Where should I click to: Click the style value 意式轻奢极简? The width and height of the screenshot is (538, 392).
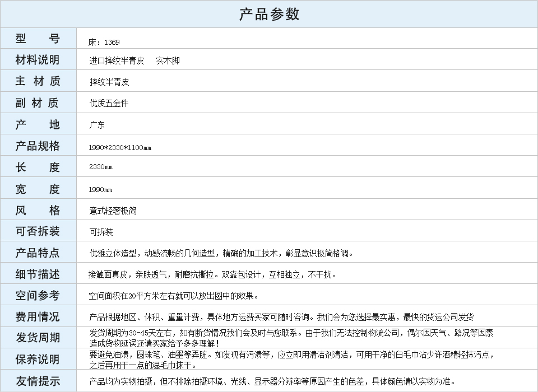113,211
